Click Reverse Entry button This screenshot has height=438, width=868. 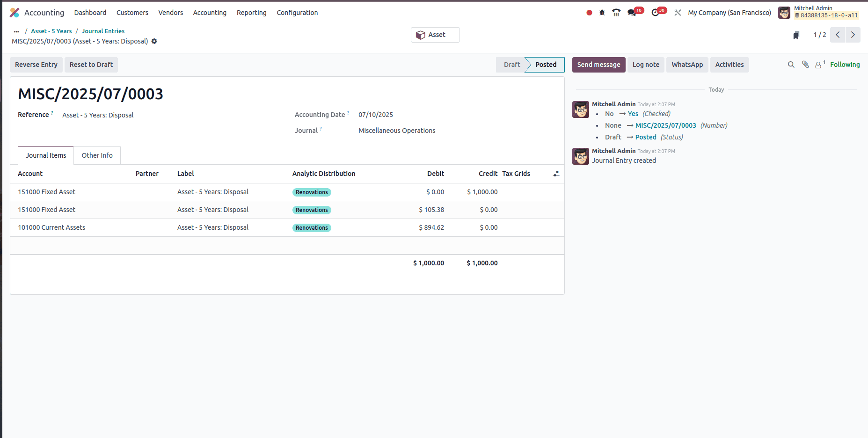36,65
